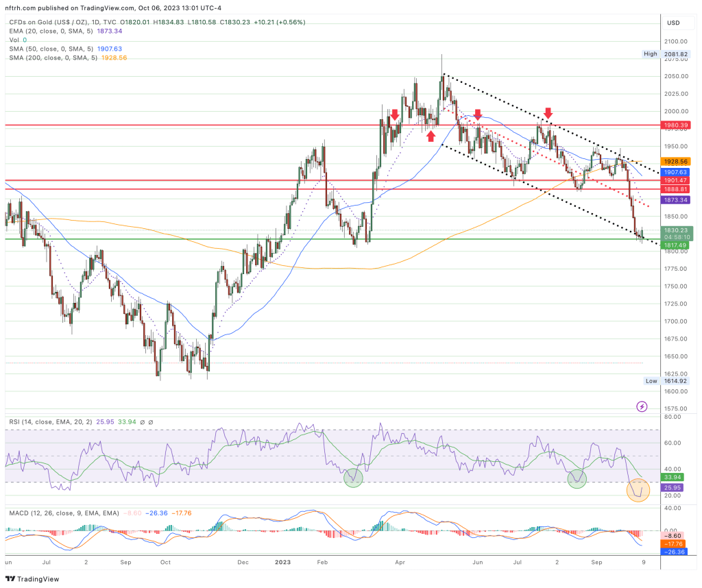Click the rightmost green circle on RSI

(577, 479)
